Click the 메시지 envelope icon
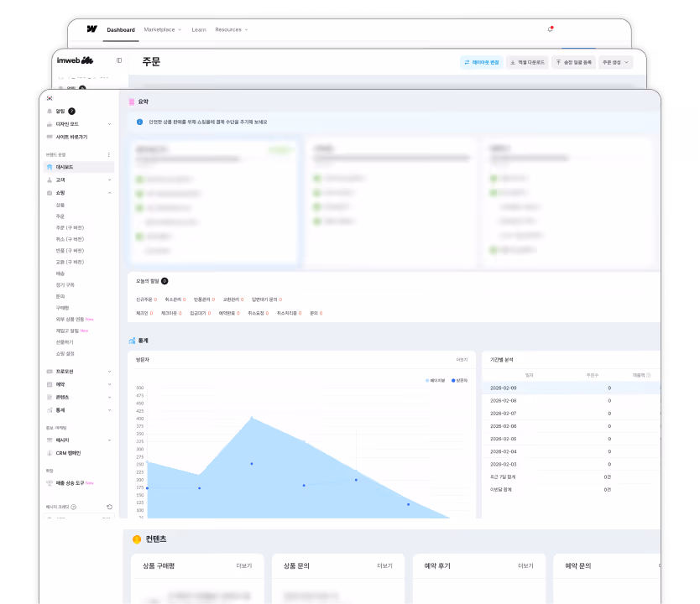Viewport: 700px width, 604px height. [50, 440]
